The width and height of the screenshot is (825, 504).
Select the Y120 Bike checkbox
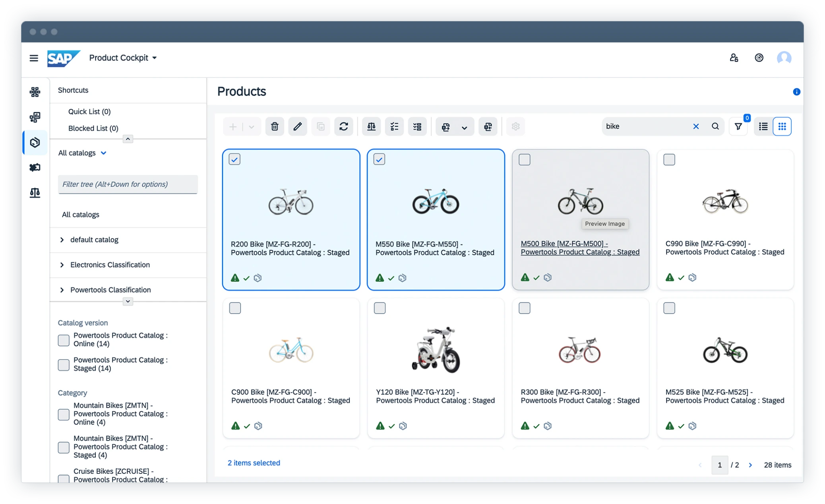pos(380,308)
